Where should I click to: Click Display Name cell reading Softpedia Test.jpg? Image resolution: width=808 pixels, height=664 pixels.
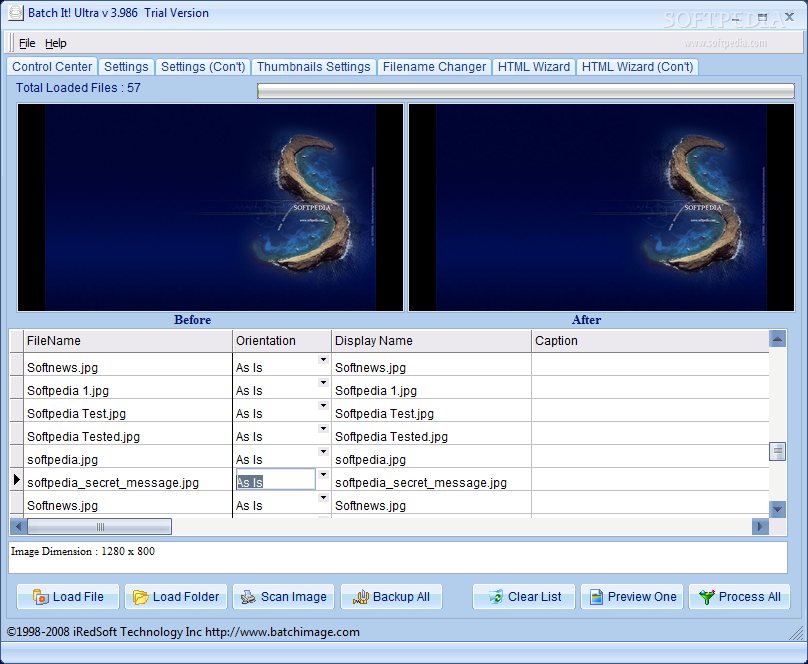(x=431, y=411)
